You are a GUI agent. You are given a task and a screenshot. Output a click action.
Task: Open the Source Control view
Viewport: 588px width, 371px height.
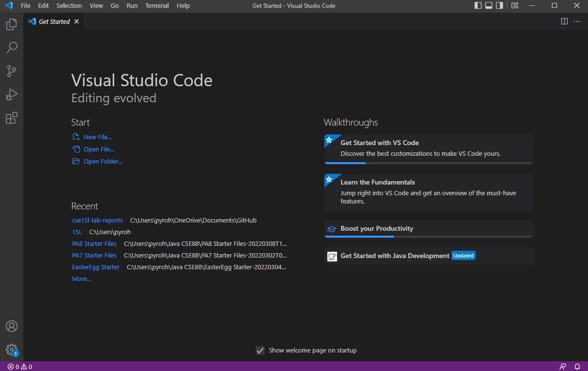(x=11, y=71)
